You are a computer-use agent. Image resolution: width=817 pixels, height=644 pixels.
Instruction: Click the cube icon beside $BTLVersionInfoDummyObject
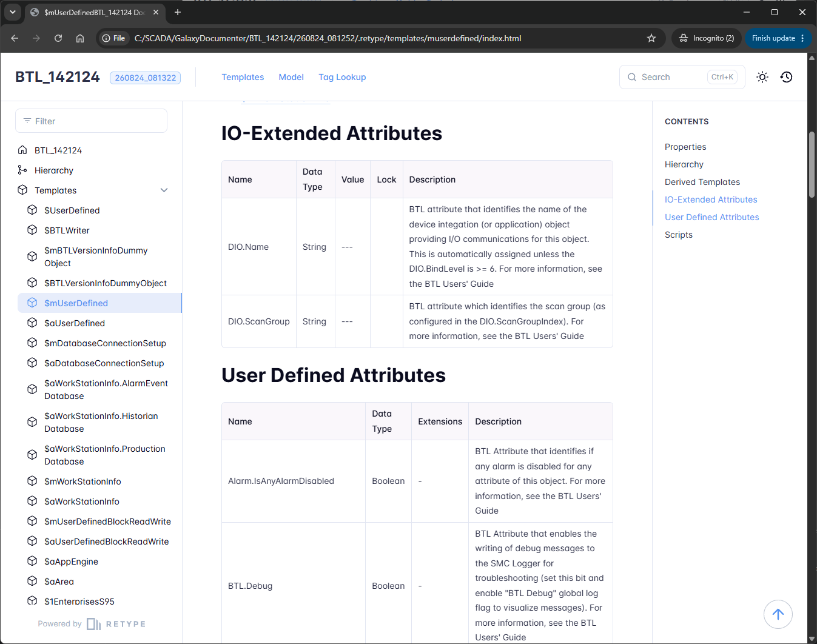click(x=32, y=283)
